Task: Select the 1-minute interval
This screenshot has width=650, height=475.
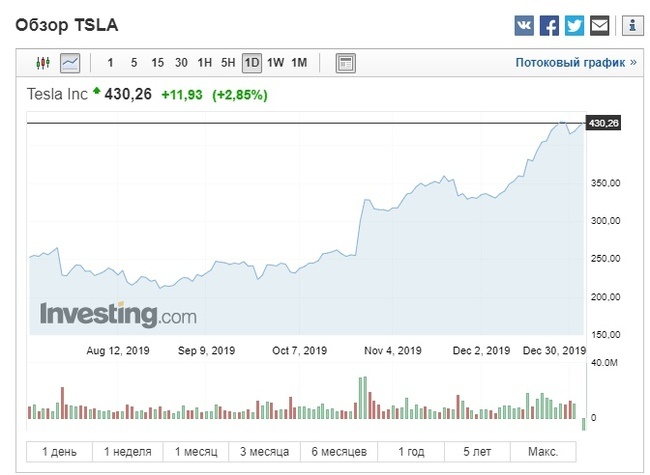Action: coord(110,63)
